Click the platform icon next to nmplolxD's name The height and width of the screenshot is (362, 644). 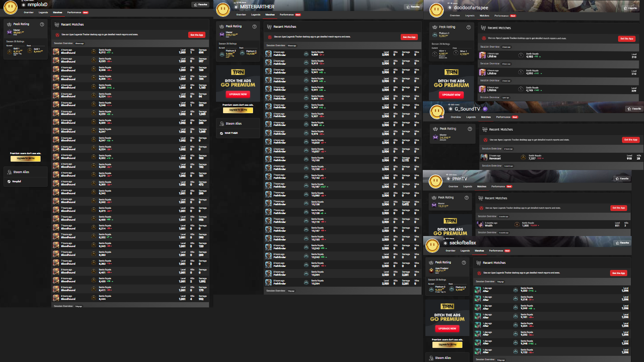pos(24,5)
